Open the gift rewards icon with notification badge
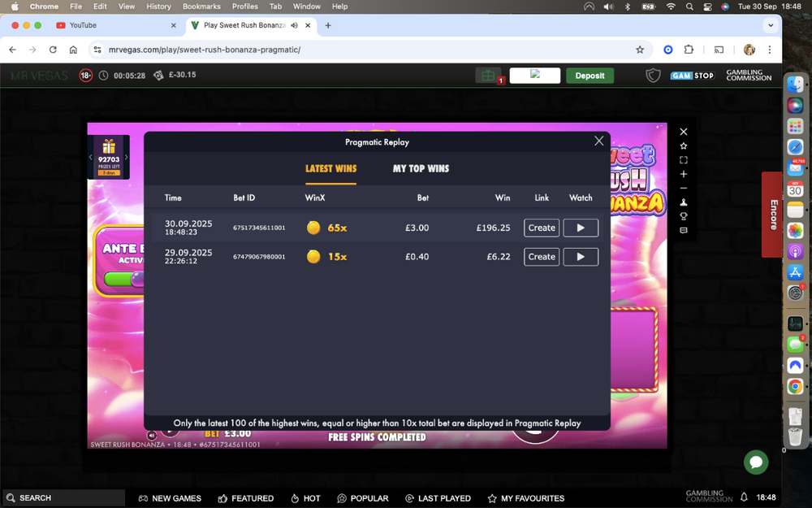 point(488,75)
